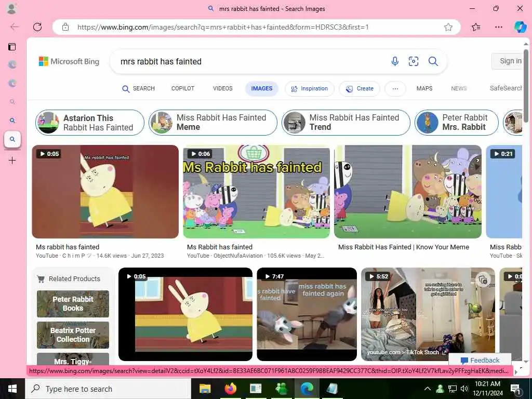Click visual search icon on 5:52 thumbnail
The height and width of the screenshot is (399, 532).
point(483,280)
